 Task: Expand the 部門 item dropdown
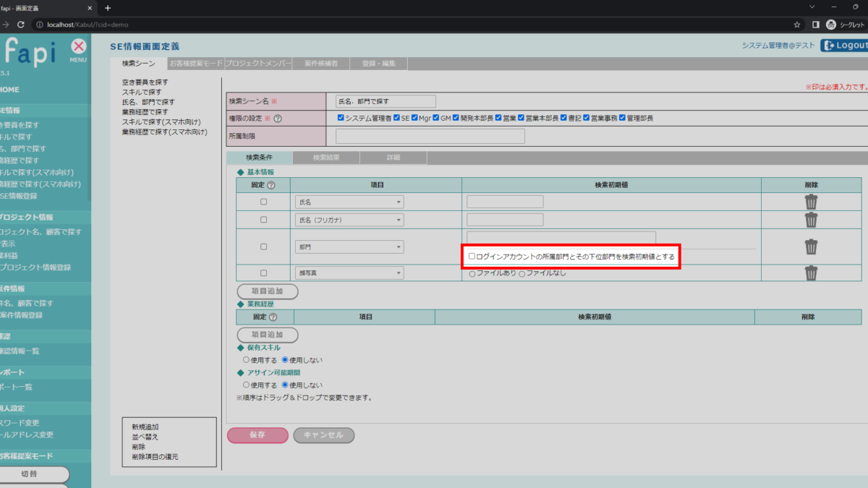coord(349,247)
